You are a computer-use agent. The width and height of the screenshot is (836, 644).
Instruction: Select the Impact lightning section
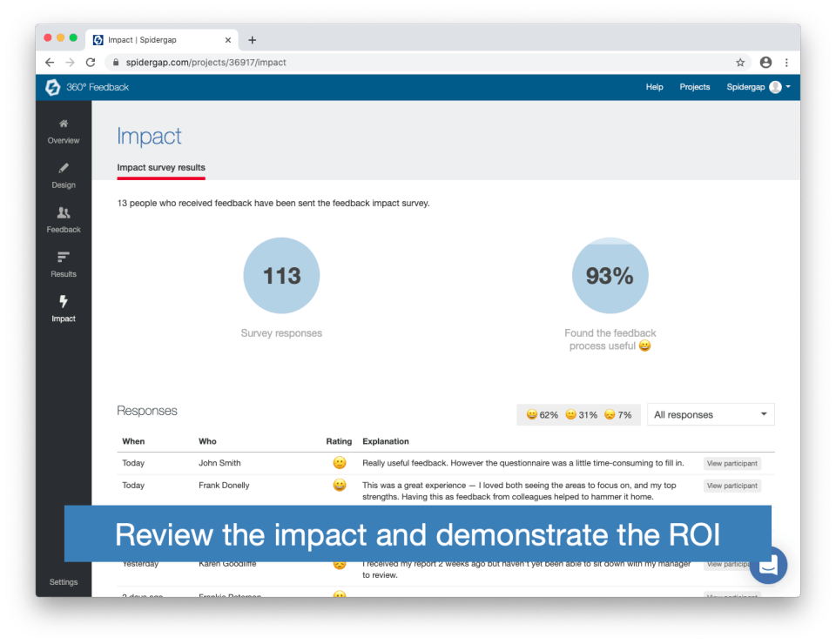coord(64,309)
